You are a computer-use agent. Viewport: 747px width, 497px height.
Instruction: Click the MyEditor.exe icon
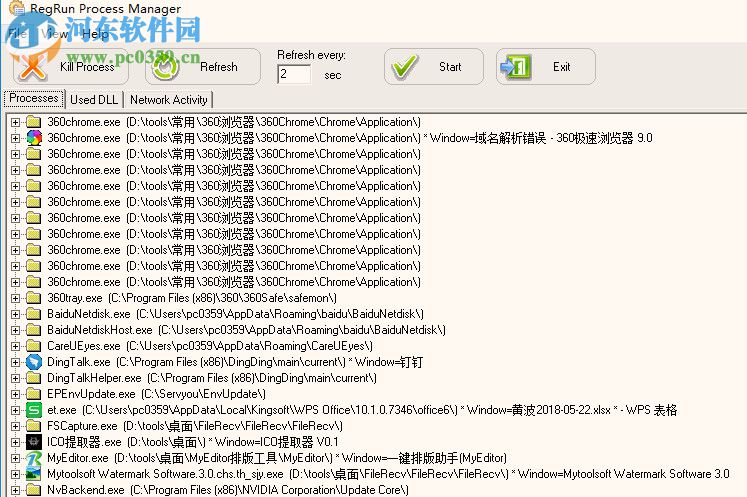point(34,458)
